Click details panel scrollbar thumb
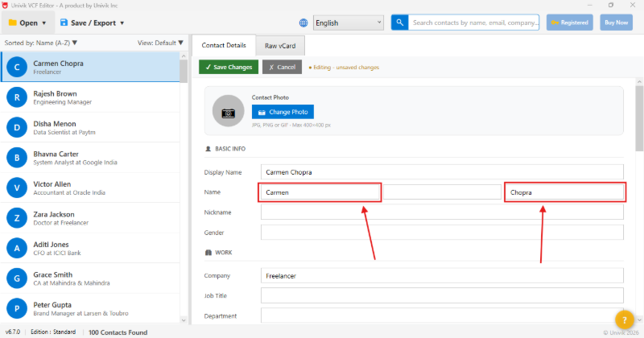Image resolution: width=644 pixels, height=338 pixels. click(639, 118)
